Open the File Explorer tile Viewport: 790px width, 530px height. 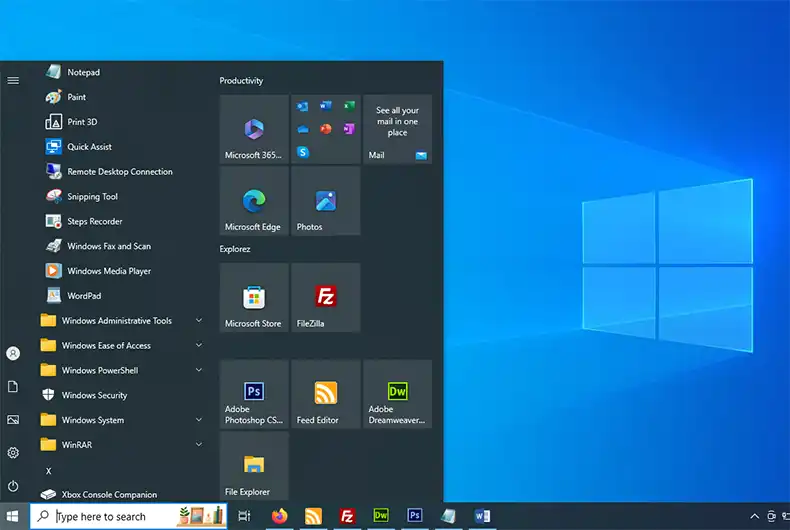pyautogui.click(x=254, y=466)
